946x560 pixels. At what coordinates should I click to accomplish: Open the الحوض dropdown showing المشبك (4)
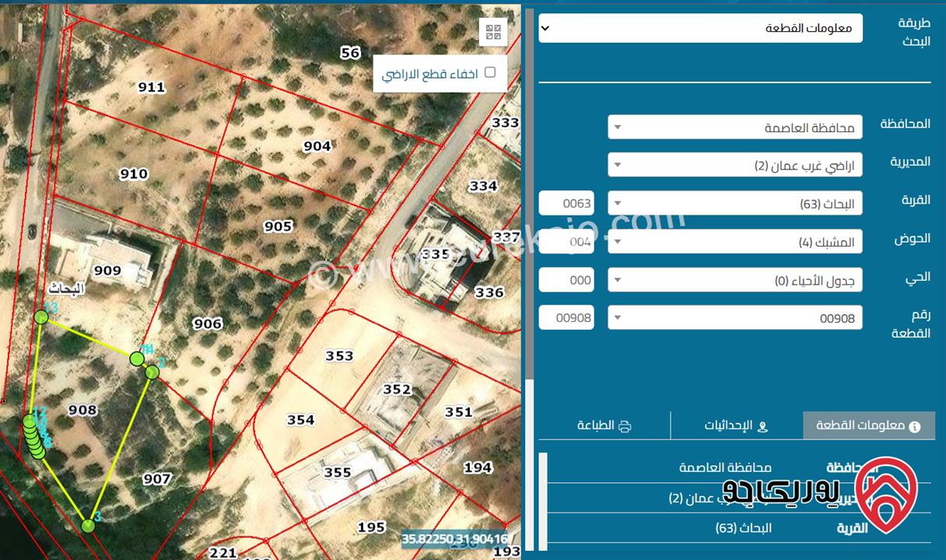click(734, 242)
